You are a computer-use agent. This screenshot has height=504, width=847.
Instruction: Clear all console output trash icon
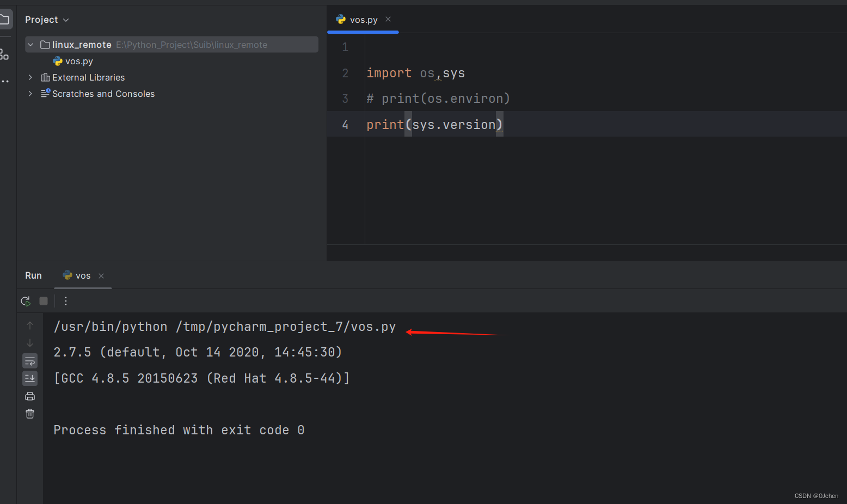pos(30,414)
